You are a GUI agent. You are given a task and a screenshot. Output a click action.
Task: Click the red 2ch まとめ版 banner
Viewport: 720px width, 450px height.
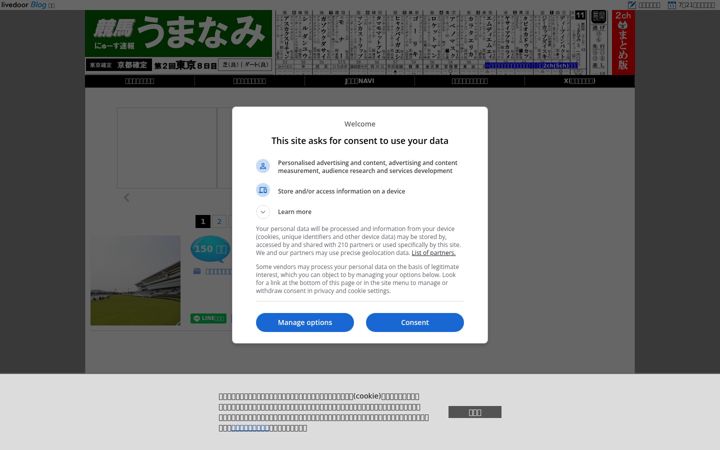pos(623,42)
